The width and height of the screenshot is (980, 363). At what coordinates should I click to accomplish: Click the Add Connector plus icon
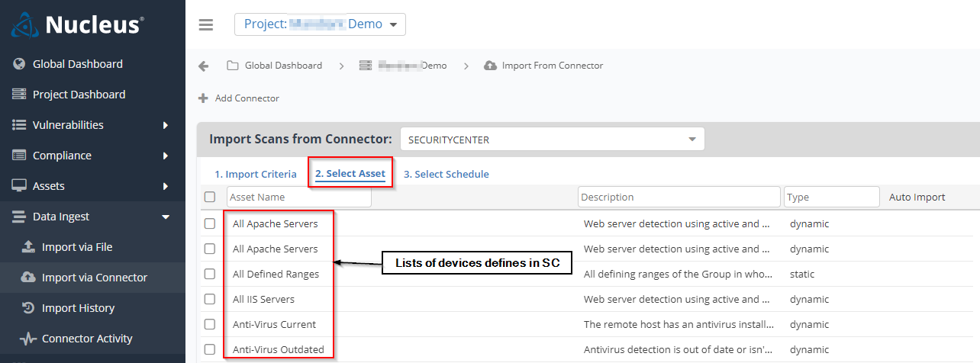coord(203,98)
